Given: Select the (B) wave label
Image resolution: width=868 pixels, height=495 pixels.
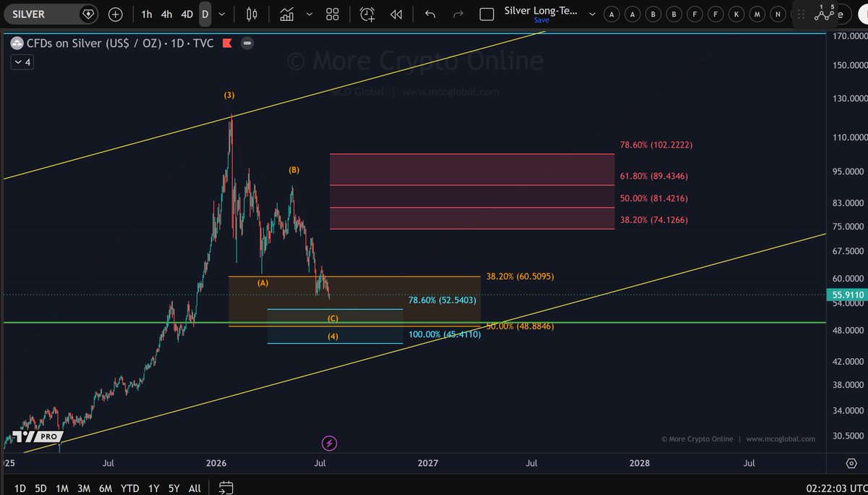Looking at the screenshot, I should [x=294, y=170].
